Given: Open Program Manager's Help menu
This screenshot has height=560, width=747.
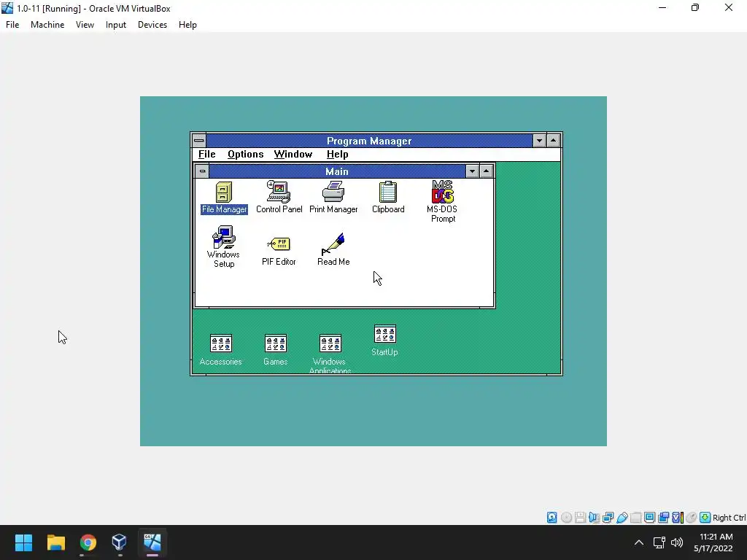Looking at the screenshot, I should [x=337, y=155].
